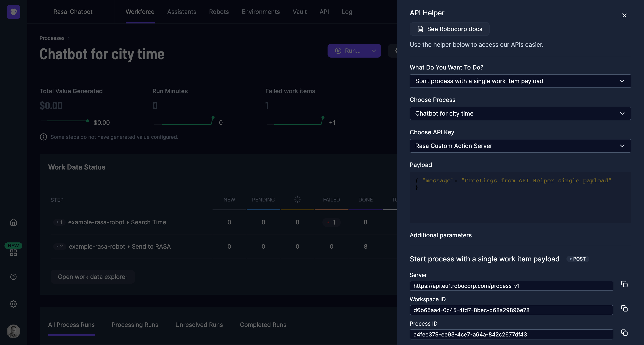Select the All Process Runs tab
Screen dimensions: 644x345
coord(71,325)
